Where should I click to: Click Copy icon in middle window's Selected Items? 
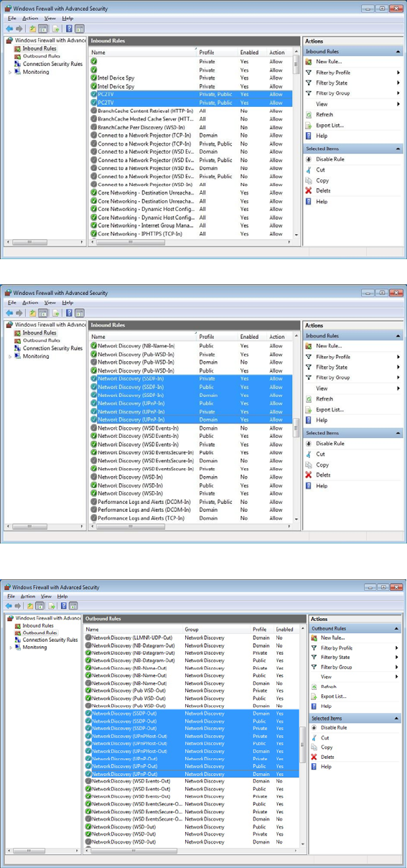(309, 465)
